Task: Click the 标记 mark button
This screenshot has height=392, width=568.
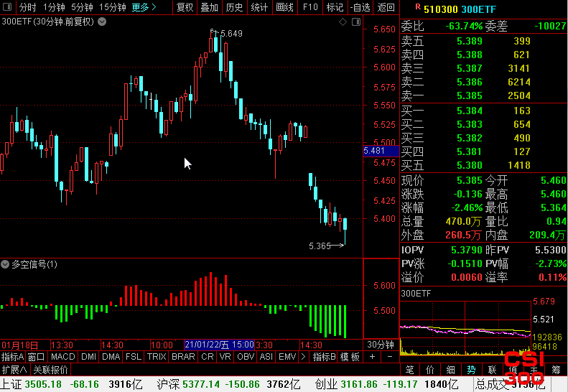Action: click(x=335, y=7)
